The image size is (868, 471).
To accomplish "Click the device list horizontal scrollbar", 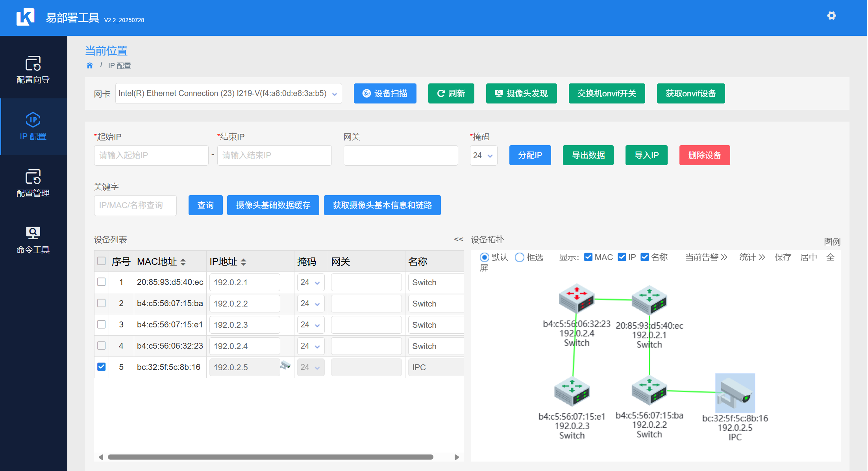I will coord(270,457).
